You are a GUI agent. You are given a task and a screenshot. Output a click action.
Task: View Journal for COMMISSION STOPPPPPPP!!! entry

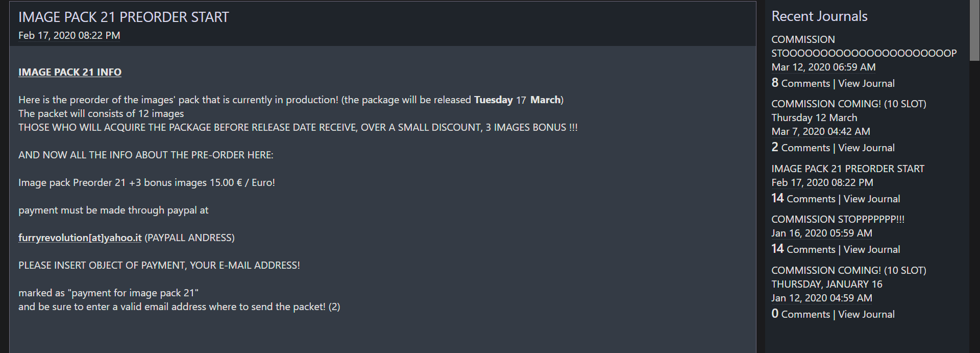[x=872, y=249]
